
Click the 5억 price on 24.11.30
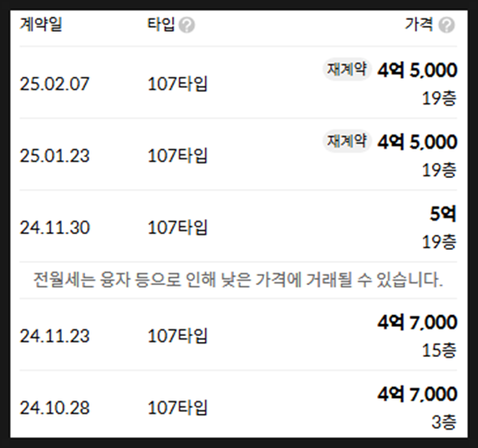[443, 214]
